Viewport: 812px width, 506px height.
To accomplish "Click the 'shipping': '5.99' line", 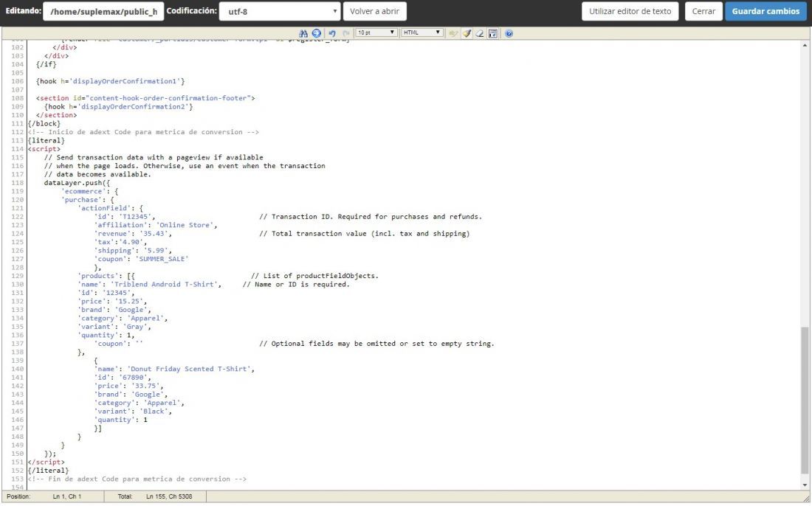I will click(133, 250).
